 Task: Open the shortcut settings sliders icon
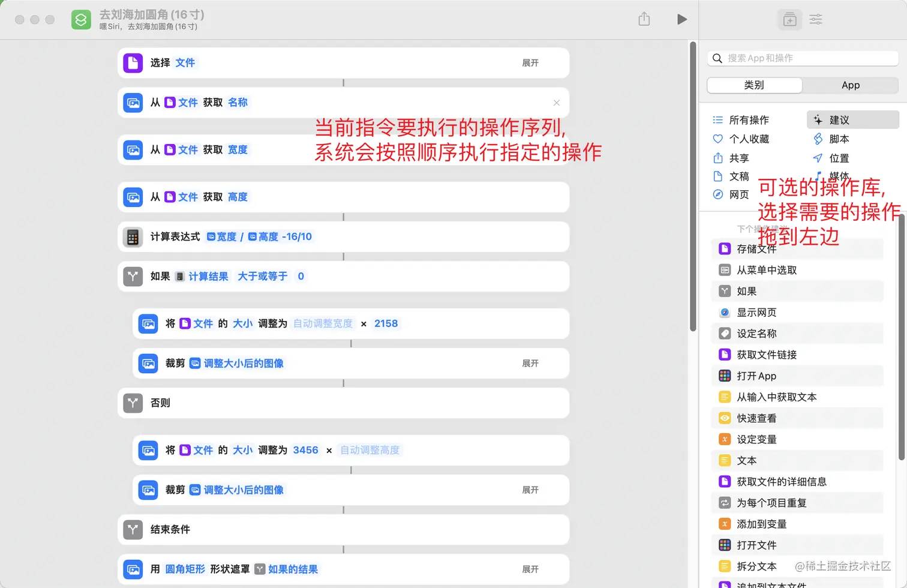point(816,19)
